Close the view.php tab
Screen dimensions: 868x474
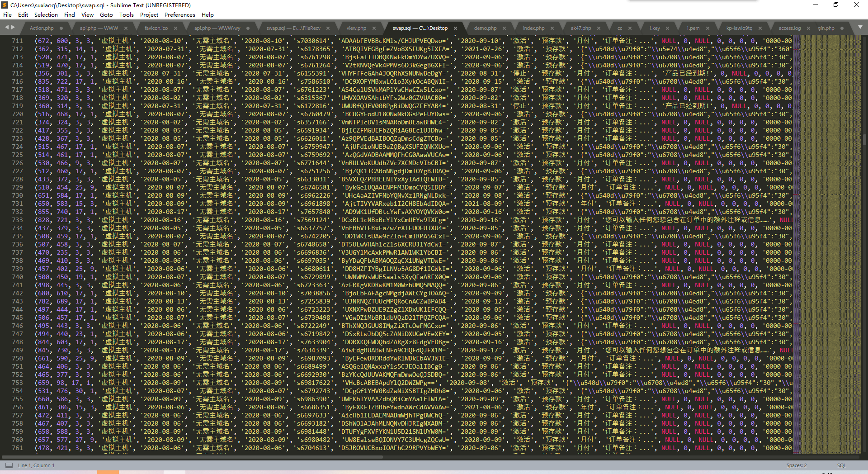[374, 28]
